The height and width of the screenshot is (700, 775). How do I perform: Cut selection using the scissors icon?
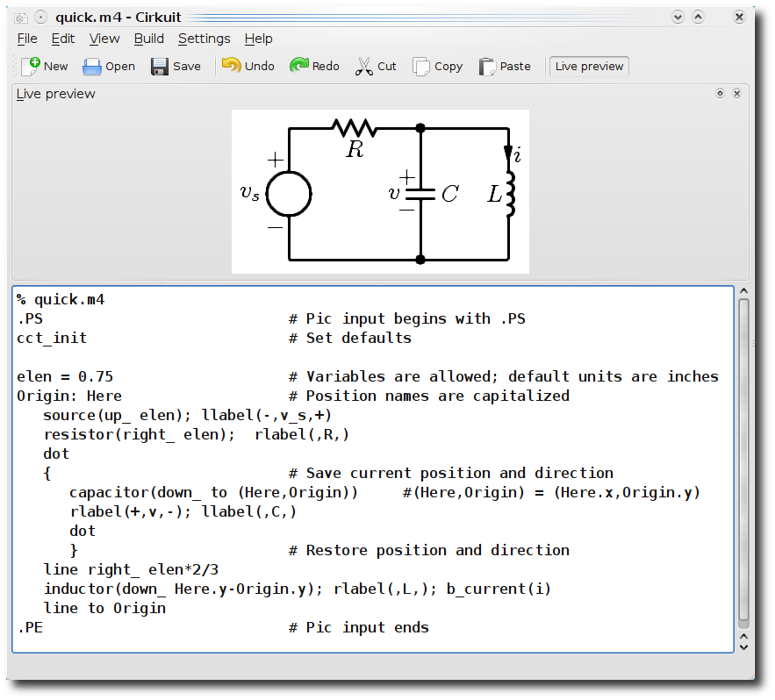click(x=364, y=66)
